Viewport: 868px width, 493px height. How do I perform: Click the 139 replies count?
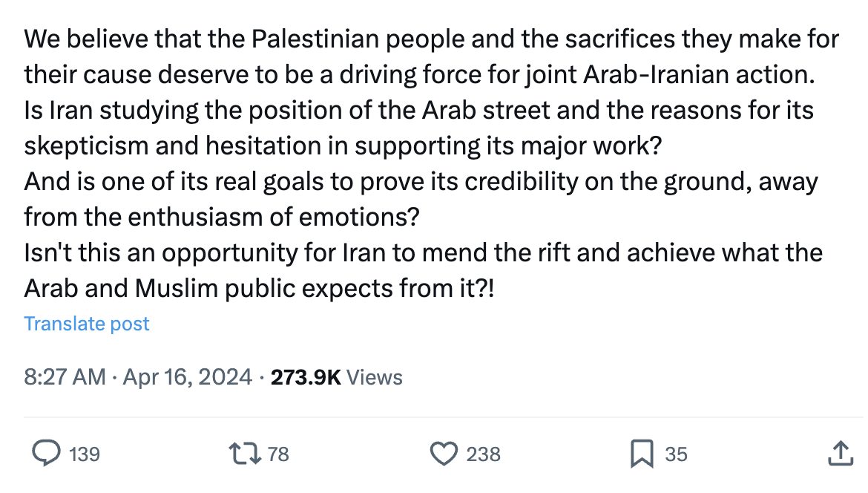(84, 454)
